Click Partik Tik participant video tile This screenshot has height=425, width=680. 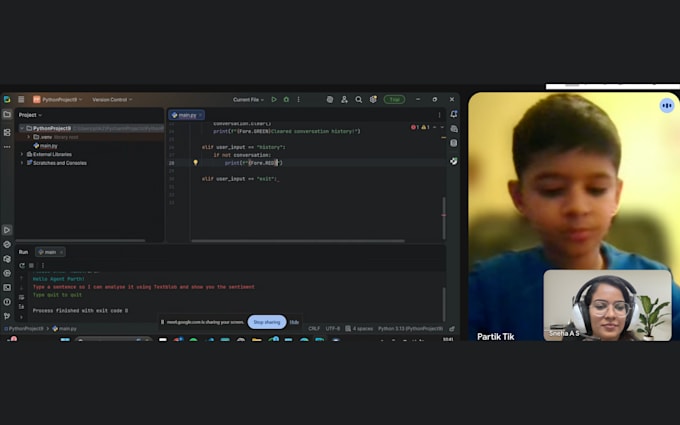click(x=574, y=216)
